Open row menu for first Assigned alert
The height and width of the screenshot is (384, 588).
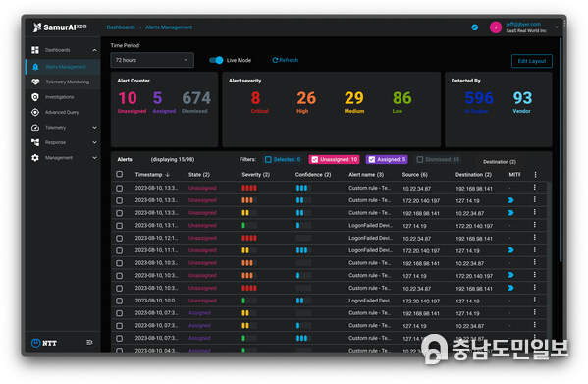[x=534, y=312]
